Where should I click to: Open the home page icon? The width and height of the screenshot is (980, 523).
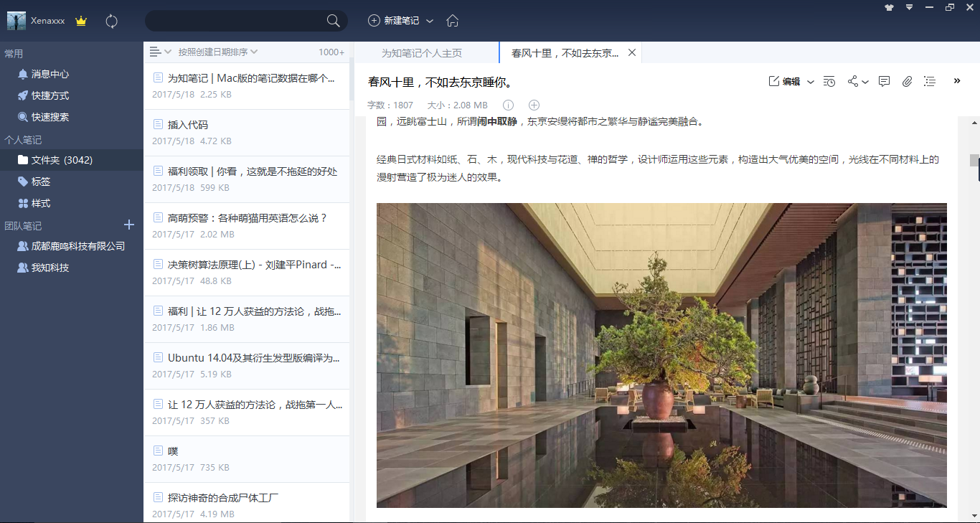[x=452, y=21]
